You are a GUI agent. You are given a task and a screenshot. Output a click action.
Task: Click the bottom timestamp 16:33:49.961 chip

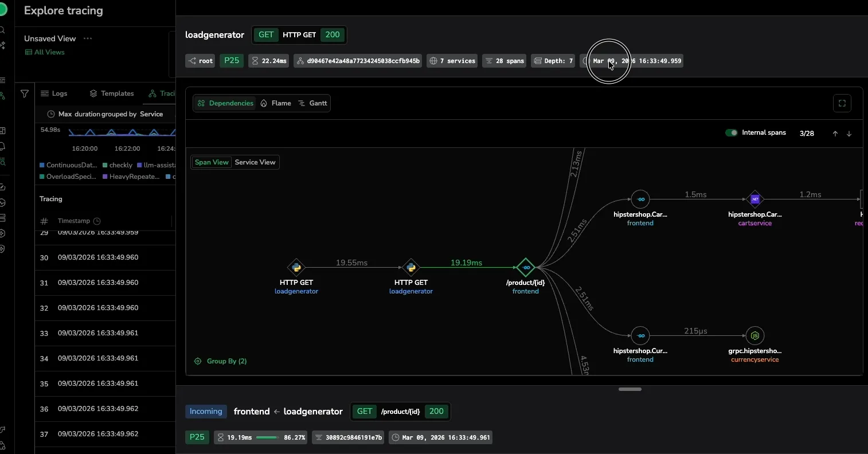440,437
